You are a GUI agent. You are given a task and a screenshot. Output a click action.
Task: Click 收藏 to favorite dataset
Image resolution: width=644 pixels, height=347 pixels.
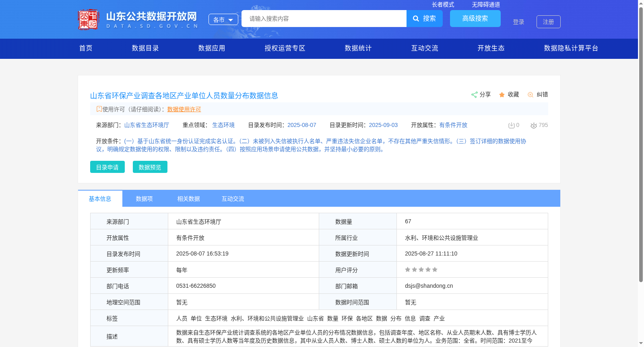tap(513, 94)
